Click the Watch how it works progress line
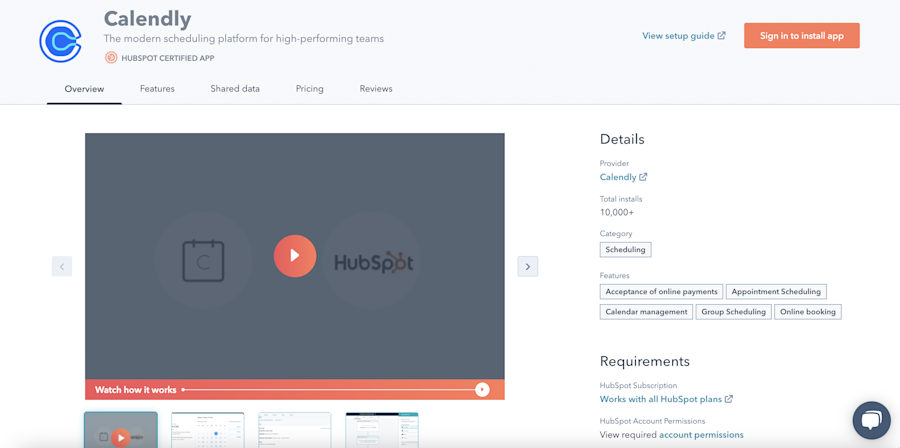The width and height of the screenshot is (900, 448). pyautogui.click(x=328, y=389)
